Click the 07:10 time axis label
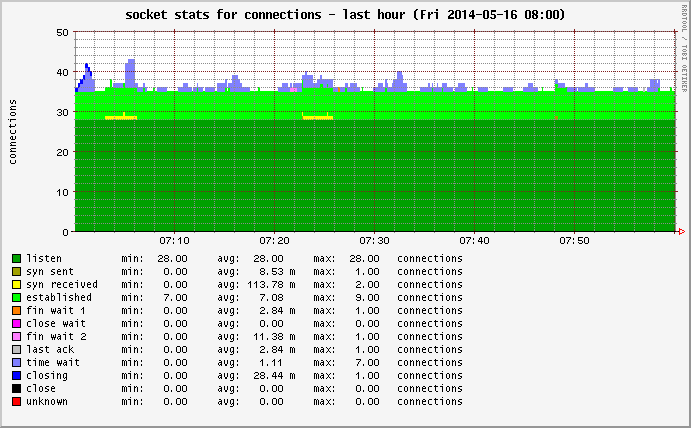The width and height of the screenshot is (691, 428). [x=174, y=241]
